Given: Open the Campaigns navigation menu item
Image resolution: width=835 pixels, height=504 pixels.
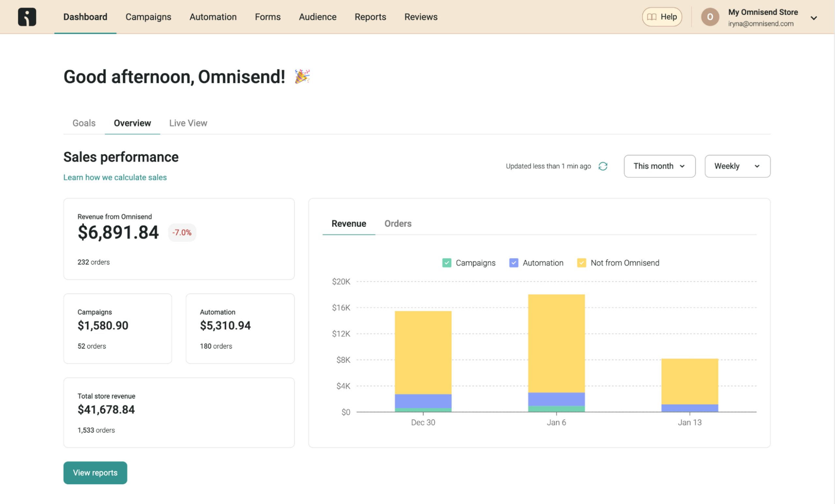Looking at the screenshot, I should point(148,17).
